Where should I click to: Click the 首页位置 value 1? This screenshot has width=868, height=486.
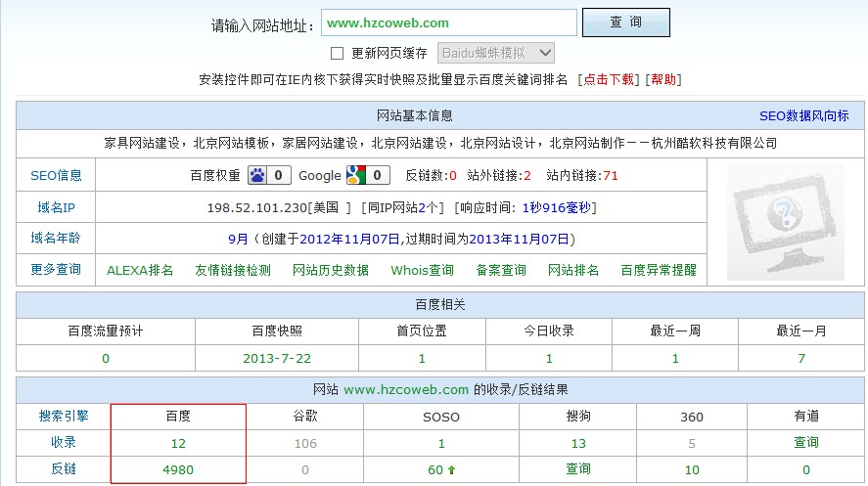(422, 358)
